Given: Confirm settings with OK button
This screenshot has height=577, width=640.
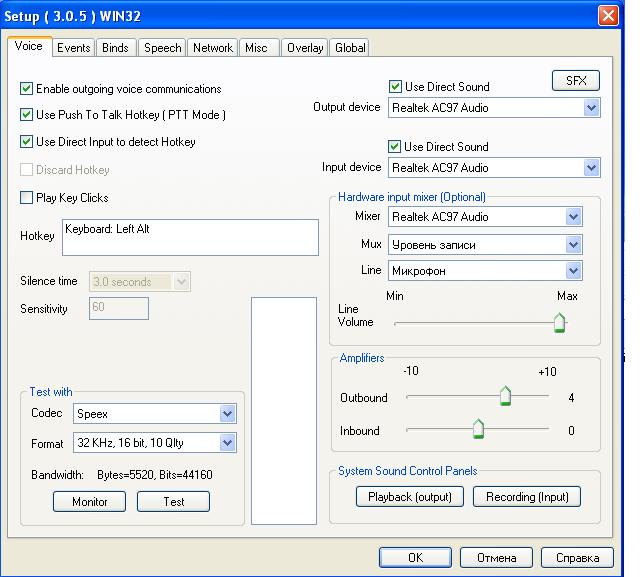Looking at the screenshot, I should (415, 557).
